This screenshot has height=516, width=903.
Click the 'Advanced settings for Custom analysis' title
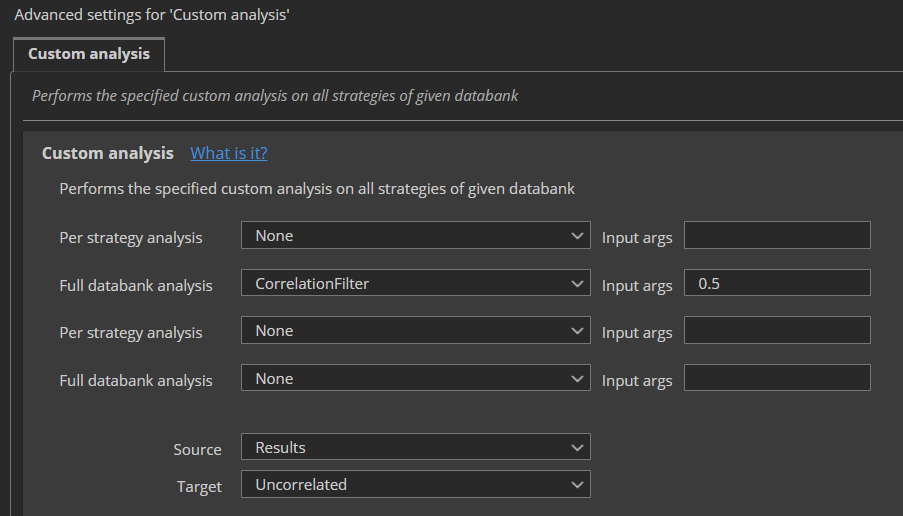[x=152, y=15]
